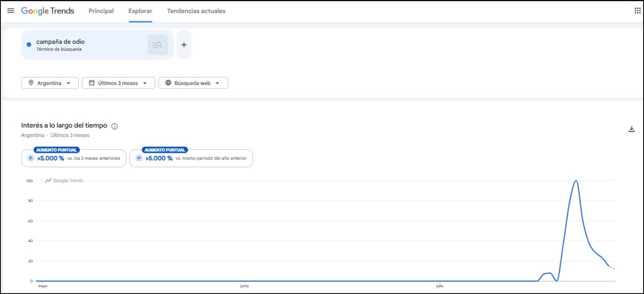644x294 pixels.
Task: Click the Google Trends logo
Action: coord(47,11)
